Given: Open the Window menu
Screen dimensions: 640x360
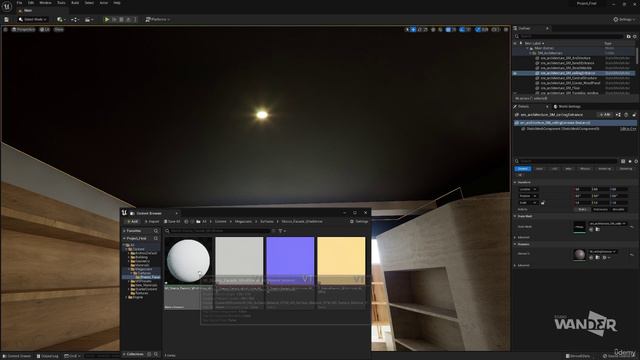Looking at the screenshot, I should point(45,3).
